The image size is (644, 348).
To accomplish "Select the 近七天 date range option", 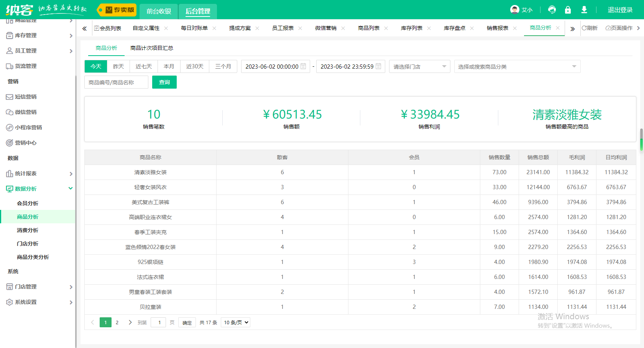I will 144,66.
